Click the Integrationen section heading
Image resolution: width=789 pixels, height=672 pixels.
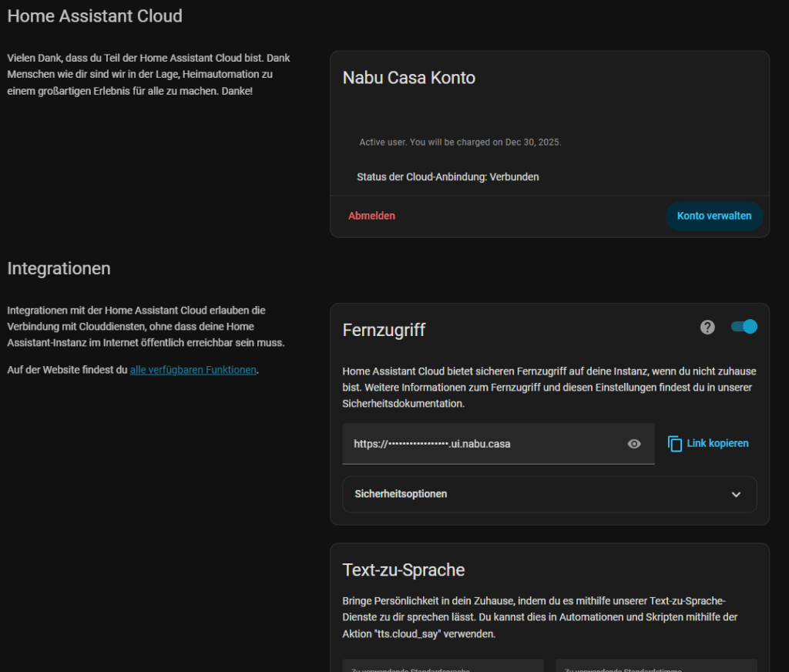tap(59, 268)
